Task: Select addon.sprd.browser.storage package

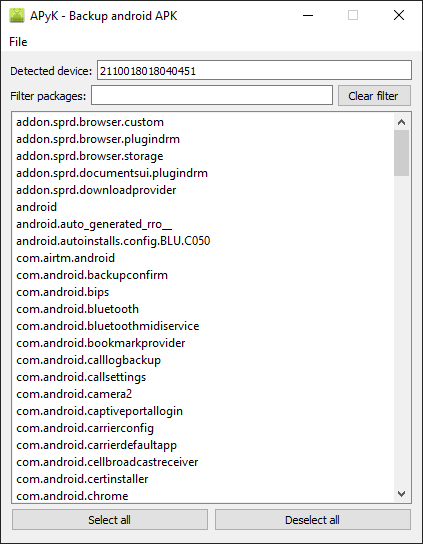Action: 203,156
